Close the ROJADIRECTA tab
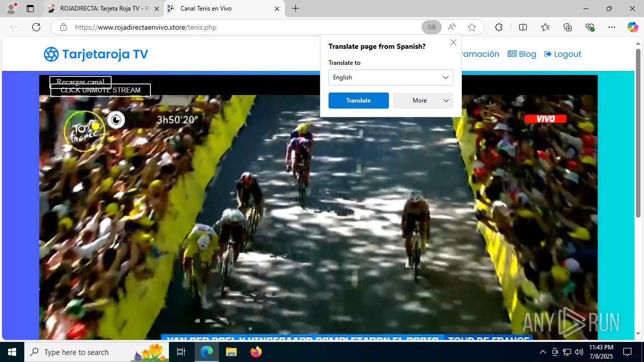Image resolution: width=644 pixels, height=362 pixels. (x=156, y=9)
